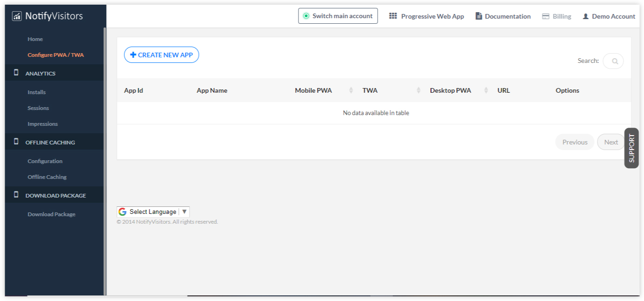Open the Impressions analytics page
Image resolution: width=644 pixels, height=301 pixels.
click(42, 124)
